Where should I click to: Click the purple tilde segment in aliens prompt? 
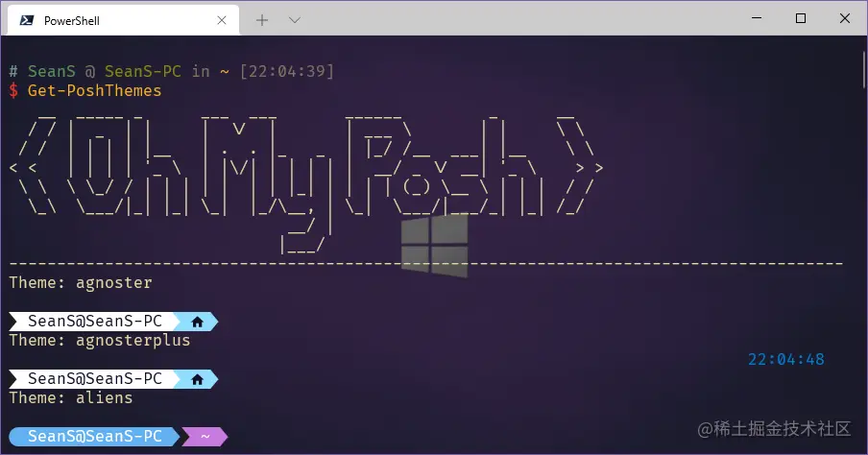click(x=205, y=436)
